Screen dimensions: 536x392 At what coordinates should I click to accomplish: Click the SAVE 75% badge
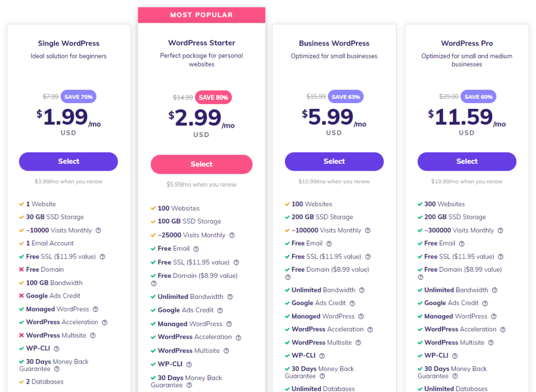pyautogui.click(x=79, y=96)
